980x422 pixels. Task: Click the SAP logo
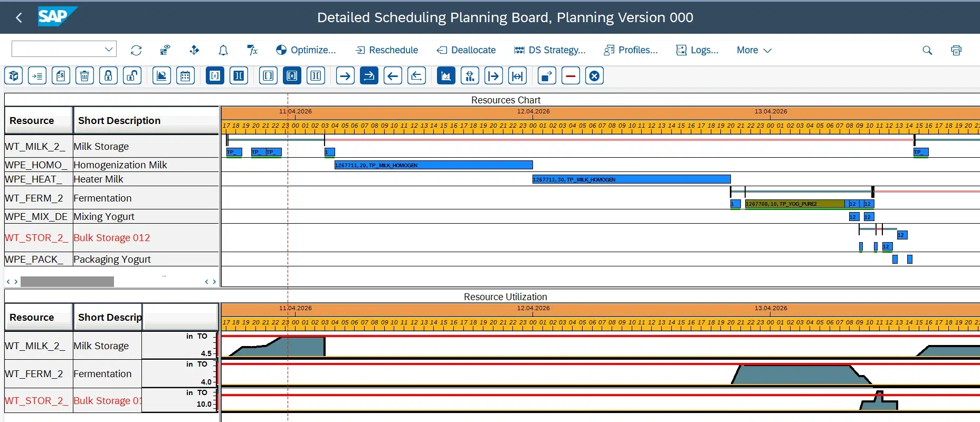57,16
